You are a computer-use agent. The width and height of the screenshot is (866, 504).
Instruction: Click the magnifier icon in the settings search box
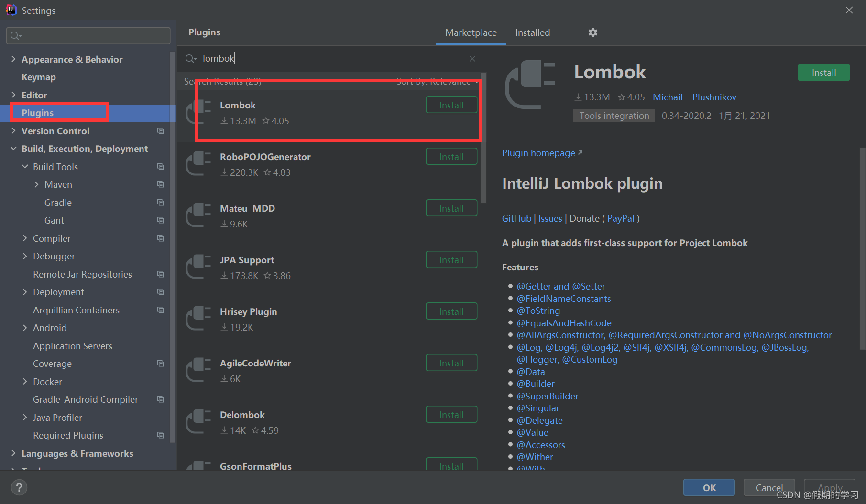click(x=16, y=36)
